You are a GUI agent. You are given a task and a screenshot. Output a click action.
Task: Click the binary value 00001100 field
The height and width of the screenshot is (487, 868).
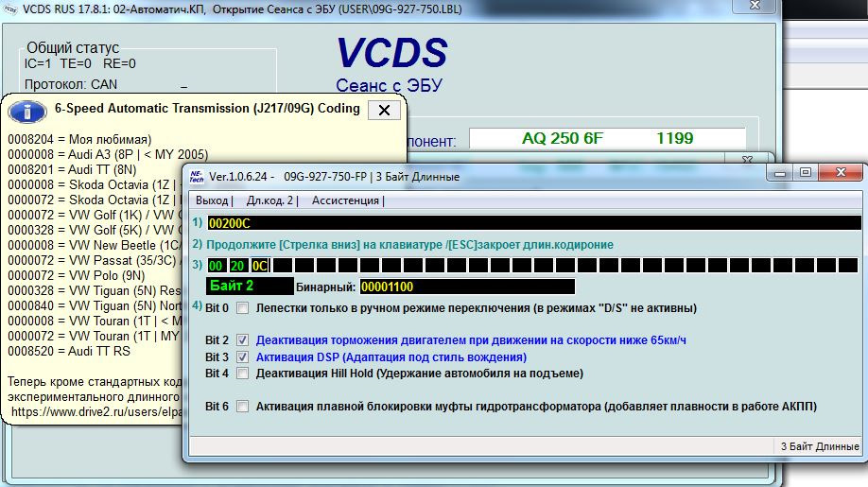467,287
